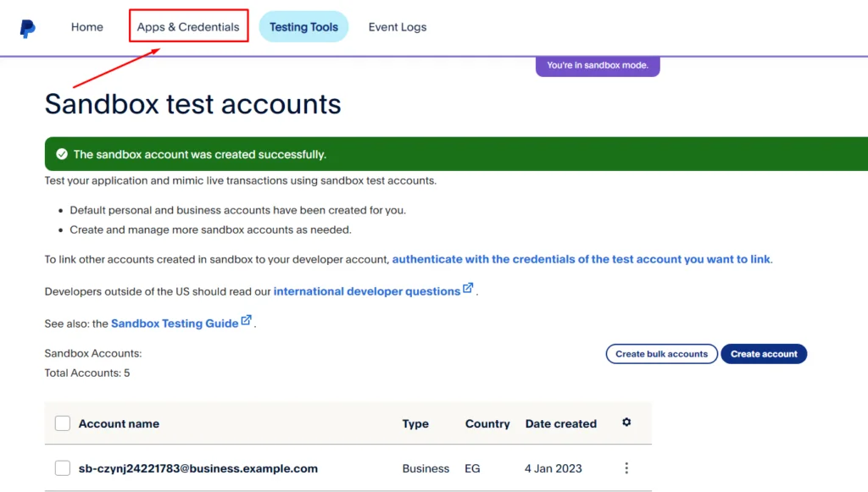
Task: Click the Sandbox Accounts: label
Action: point(93,353)
